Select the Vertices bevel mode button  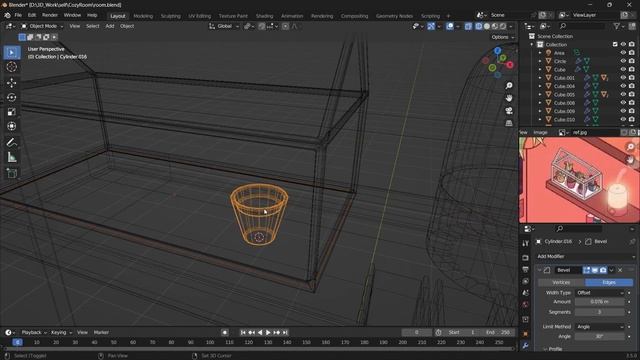(x=561, y=282)
